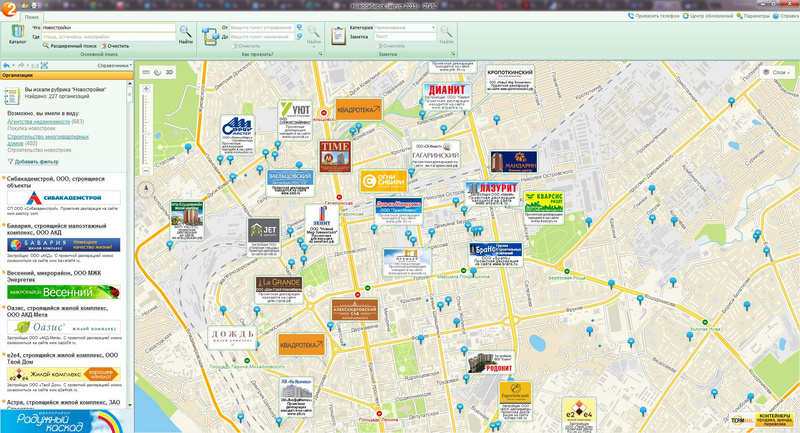800x433 pixels.
Task: Click the clipboard notes icon in Заметки
Action: point(338,36)
